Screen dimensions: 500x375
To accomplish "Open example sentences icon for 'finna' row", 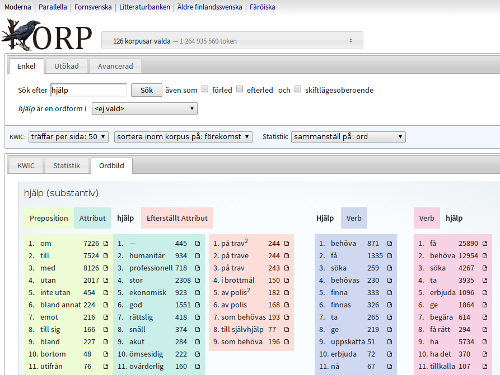I will click(389, 293).
